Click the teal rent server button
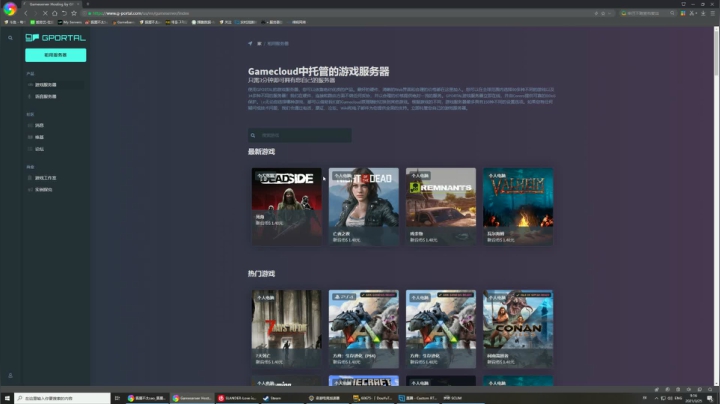720x404 pixels. coord(56,55)
